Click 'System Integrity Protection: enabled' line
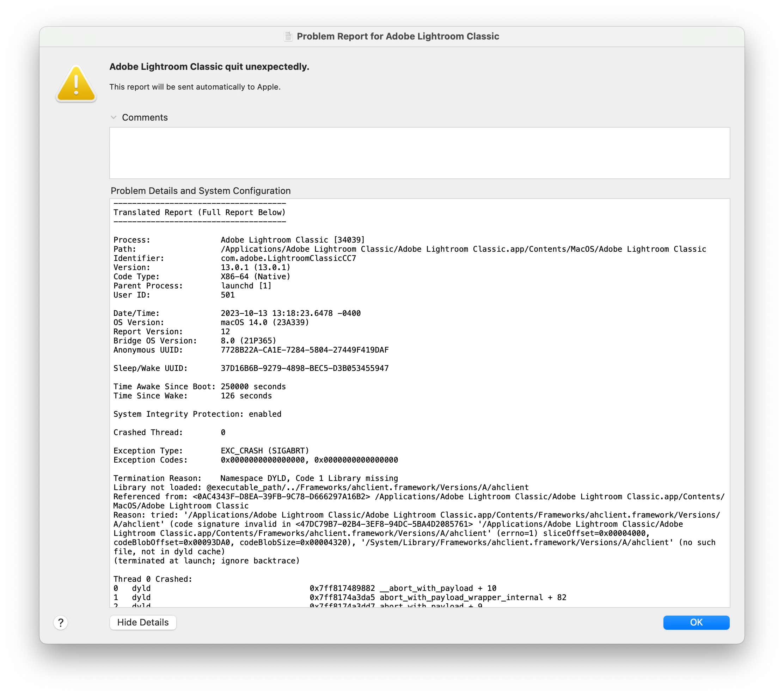This screenshot has width=784, height=696. tap(197, 414)
